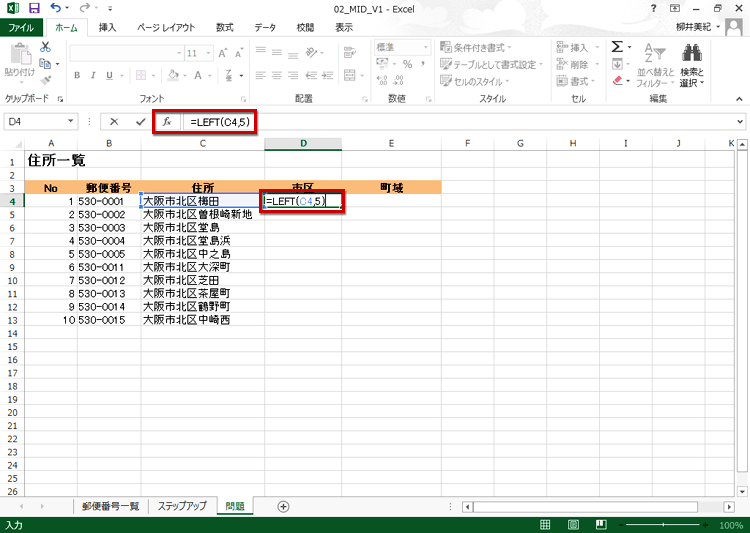The height and width of the screenshot is (533, 750).
Task: Click the Paste clipboard icon
Action: [x=20, y=55]
